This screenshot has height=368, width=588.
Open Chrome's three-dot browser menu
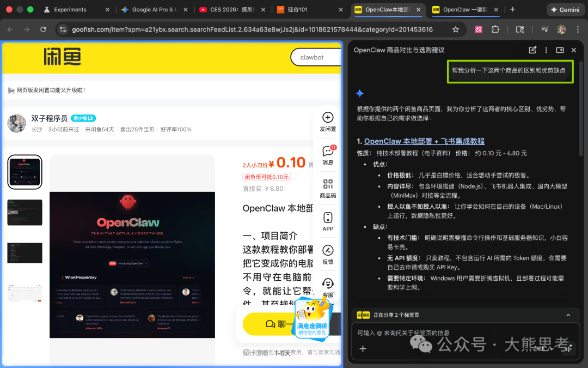click(578, 29)
